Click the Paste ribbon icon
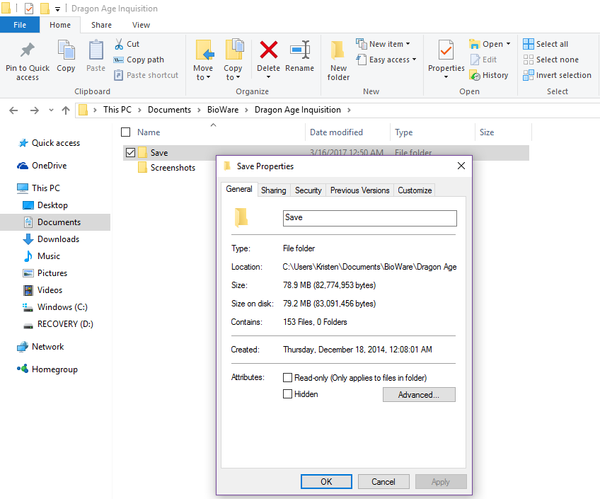Image resolution: width=600 pixels, height=499 pixels. point(96,56)
